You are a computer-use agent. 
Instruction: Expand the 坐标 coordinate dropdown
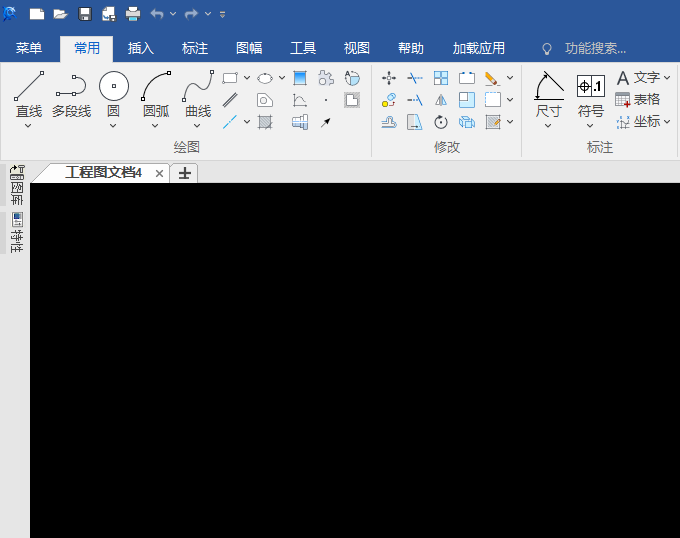667,122
